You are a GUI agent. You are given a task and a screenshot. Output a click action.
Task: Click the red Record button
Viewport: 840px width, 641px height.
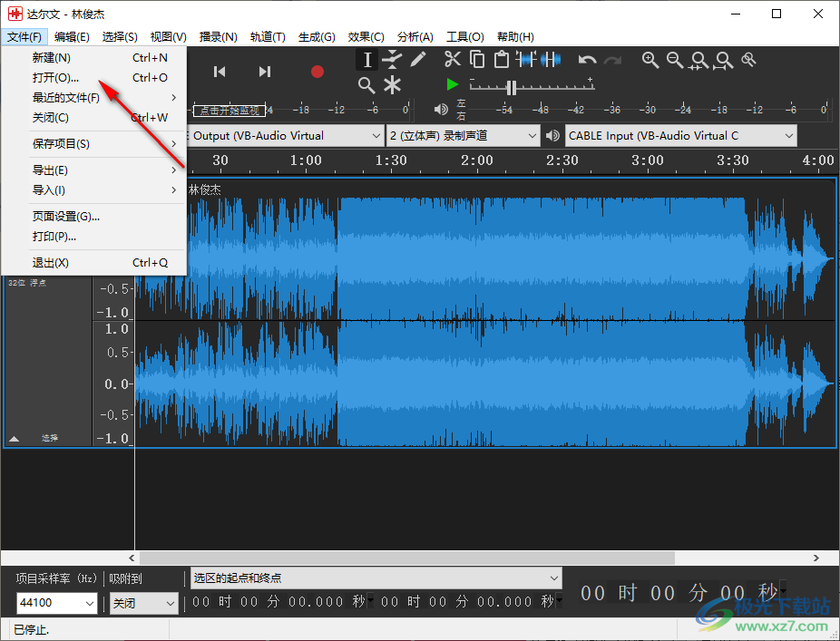click(x=317, y=72)
